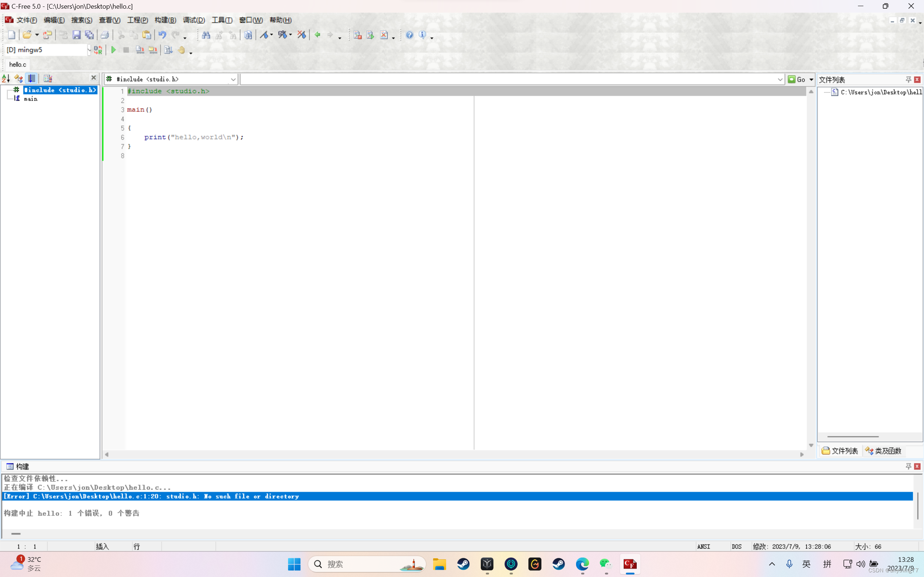Pin the 文件列表 panel
The image size is (924, 577).
click(908, 79)
